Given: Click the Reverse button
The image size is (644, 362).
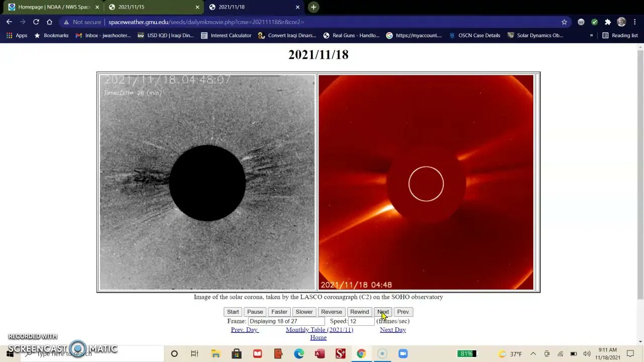Looking at the screenshot, I should click(x=331, y=312).
